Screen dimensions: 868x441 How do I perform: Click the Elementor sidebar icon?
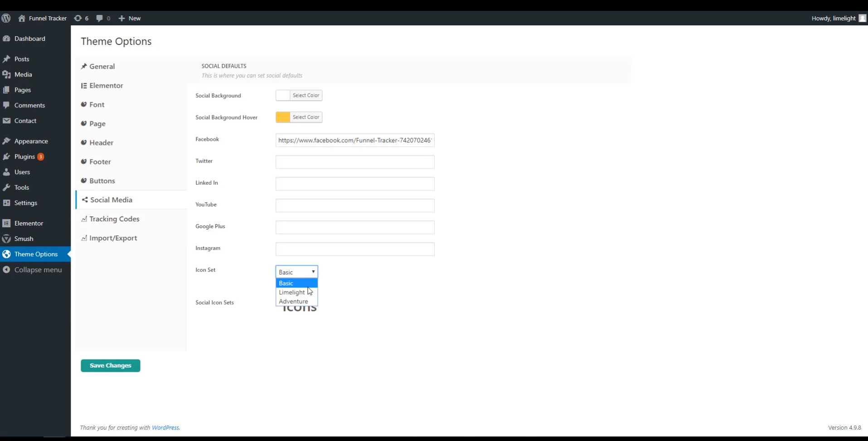[6, 223]
